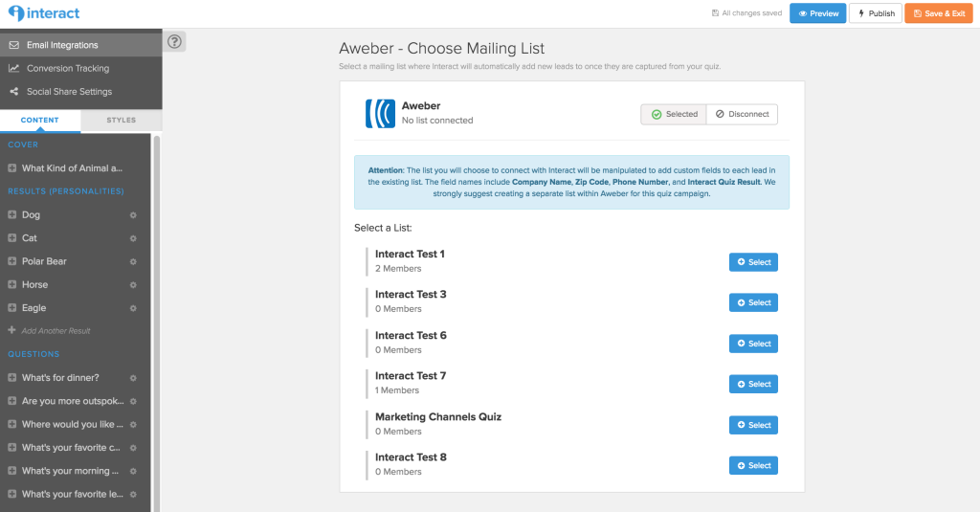Open settings gear for Eagle result
This screenshot has width=980, height=512.
(133, 308)
